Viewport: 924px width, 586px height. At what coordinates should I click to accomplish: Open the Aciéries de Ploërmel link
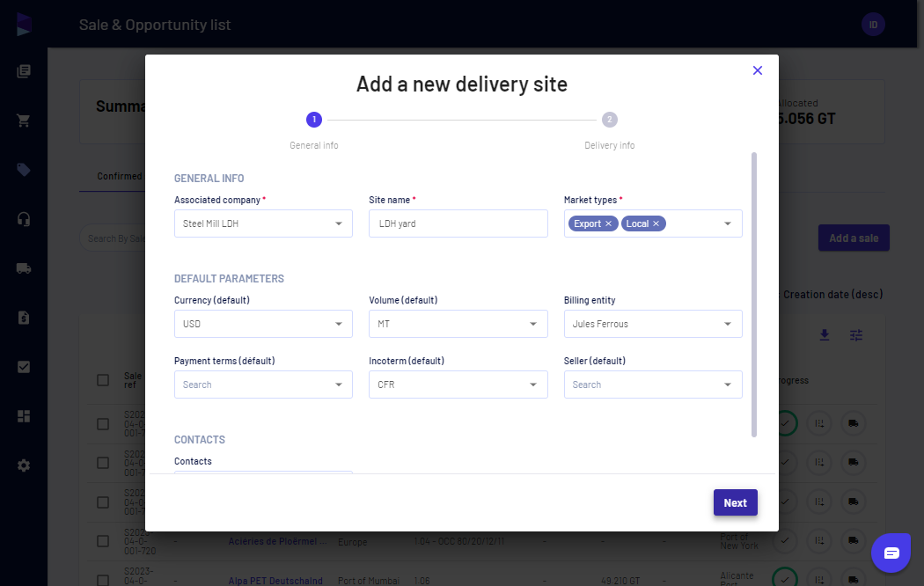click(277, 541)
